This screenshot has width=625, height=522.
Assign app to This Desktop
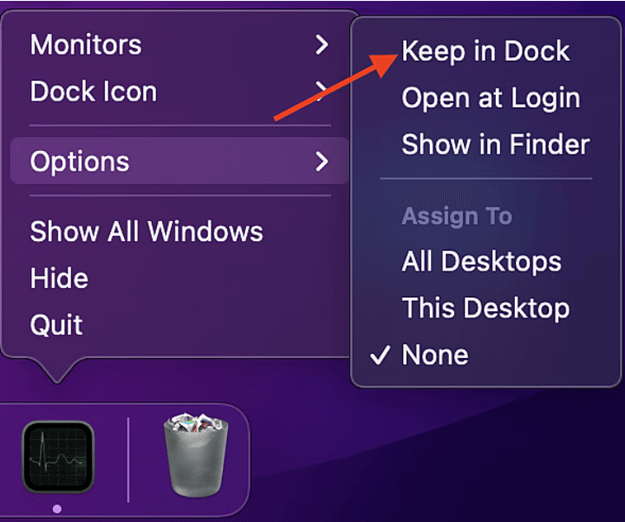pos(485,308)
